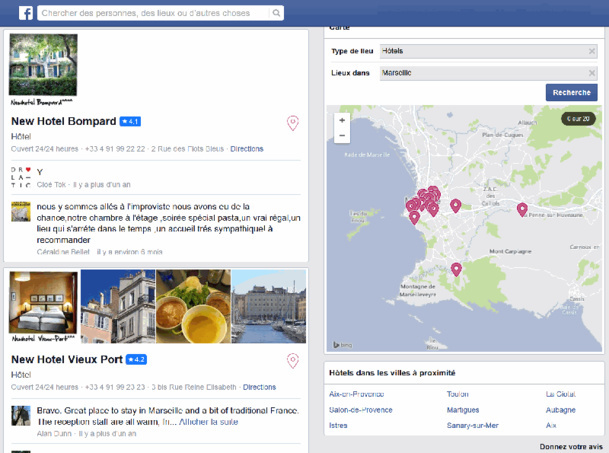Clear the Hôtels place type field
The height and width of the screenshot is (453, 609).
pos(592,51)
